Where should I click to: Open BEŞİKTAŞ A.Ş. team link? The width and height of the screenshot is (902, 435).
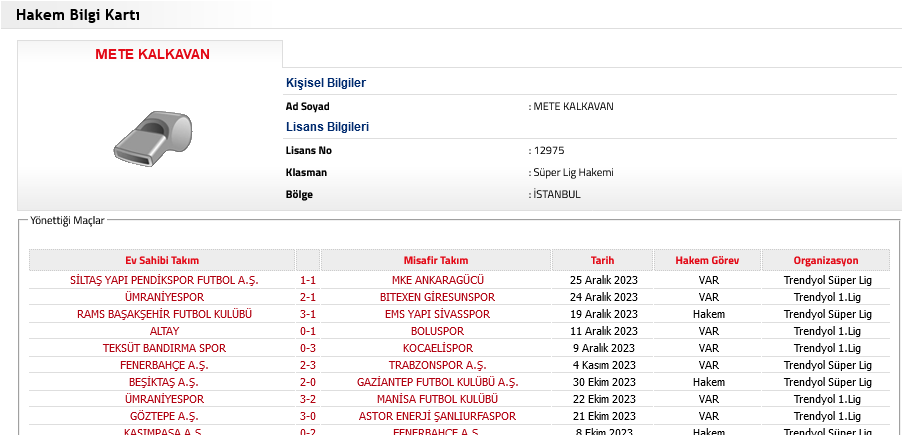(x=165, y=382)
